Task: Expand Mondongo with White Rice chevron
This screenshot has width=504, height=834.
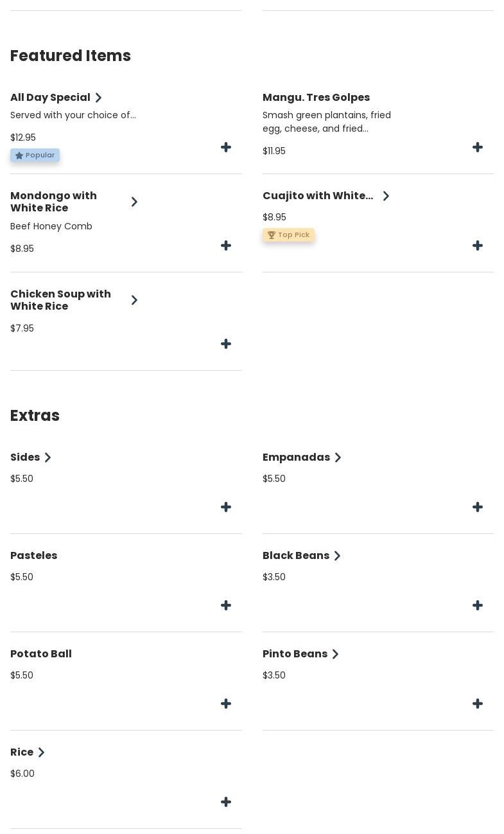Action: click(x=134, y=202)
